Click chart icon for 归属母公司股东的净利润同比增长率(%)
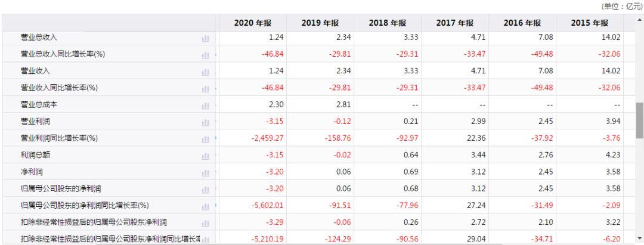This screenshot has height=245, width=644. coord(206,206)
